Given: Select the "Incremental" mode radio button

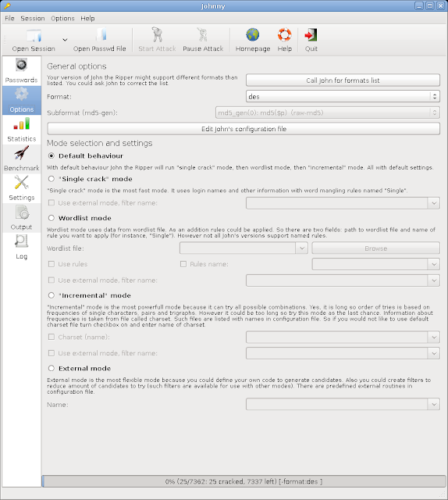Looking at the screenshot, I should click(52, 295).
